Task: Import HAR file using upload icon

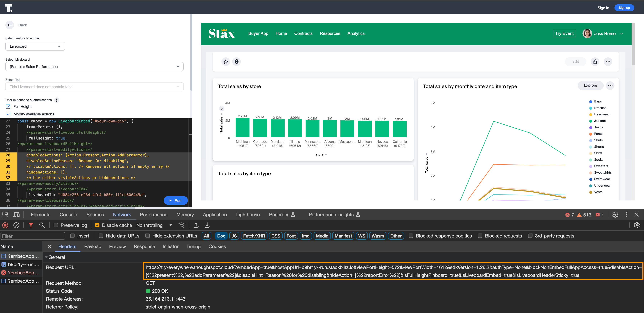Action: coord(196,225)
